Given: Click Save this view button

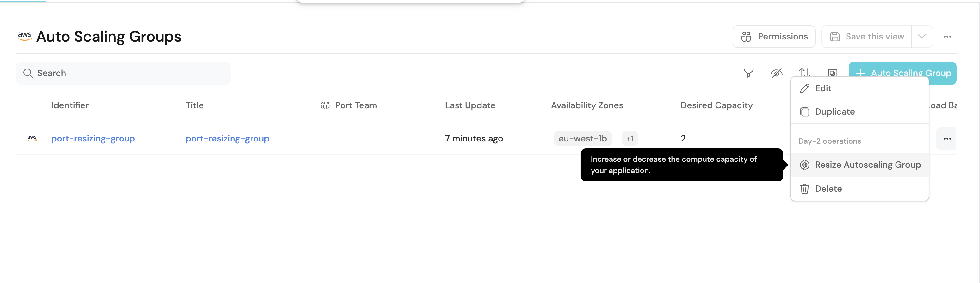Looking at the screenshot, I should pyautogui.click(x=867, y=37).
